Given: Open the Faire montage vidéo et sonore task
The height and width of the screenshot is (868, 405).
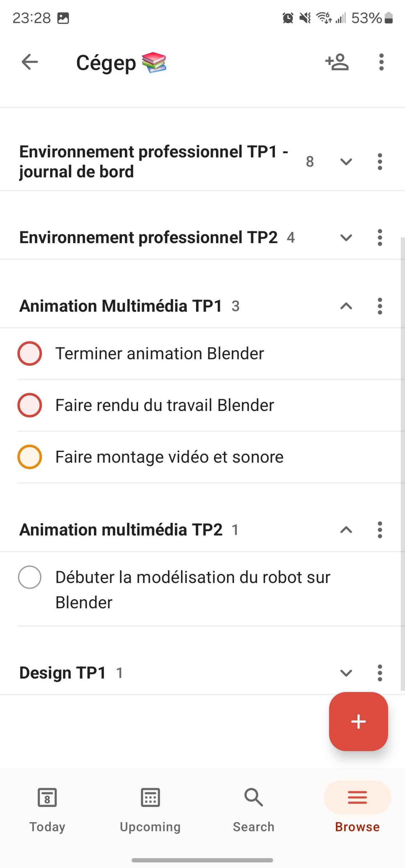Looking at the screenshot, I should pyautogui.click(x=169, y=457).
